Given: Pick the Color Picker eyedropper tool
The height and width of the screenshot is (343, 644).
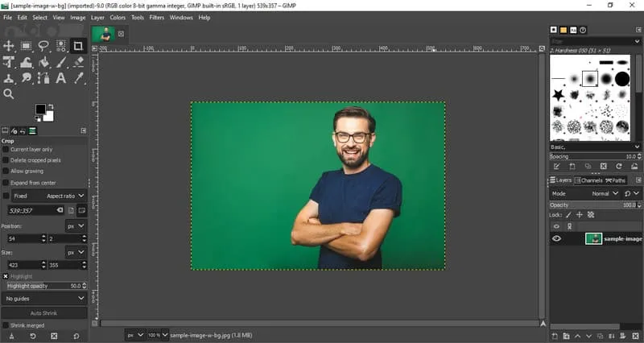Looking at the screenshot, I should tap(78, 78).
